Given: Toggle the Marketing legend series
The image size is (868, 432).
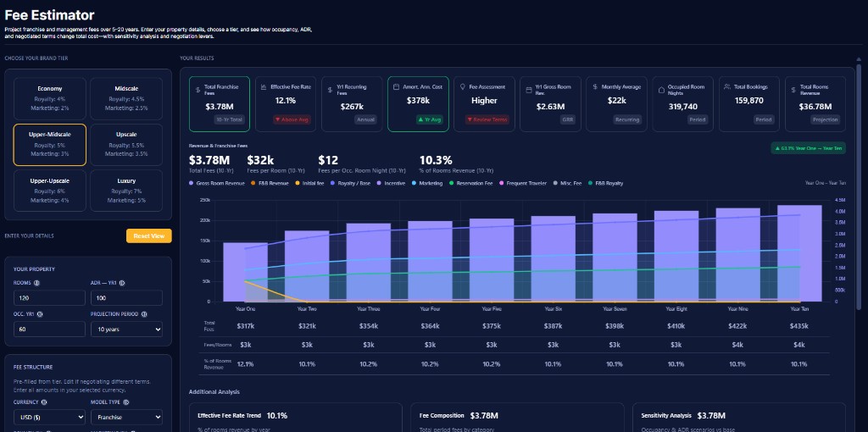Looking at the screenshot, I should tap(427, 183).
